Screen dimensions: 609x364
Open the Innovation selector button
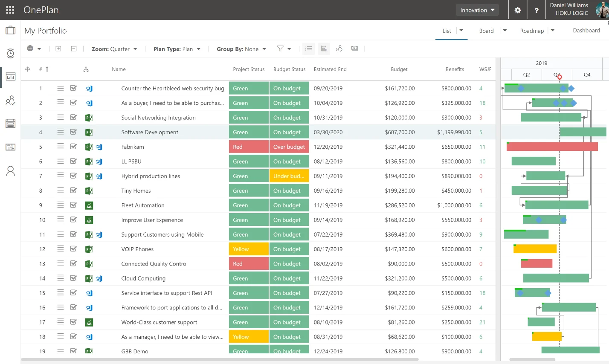tap(478, 10)
